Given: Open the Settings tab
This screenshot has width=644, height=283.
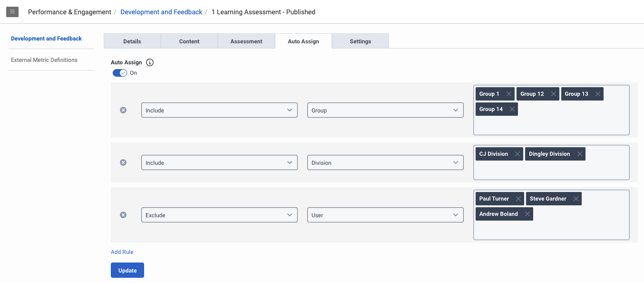Looking at the screenshot, I should pyautogui.click(x=361, y=41).
